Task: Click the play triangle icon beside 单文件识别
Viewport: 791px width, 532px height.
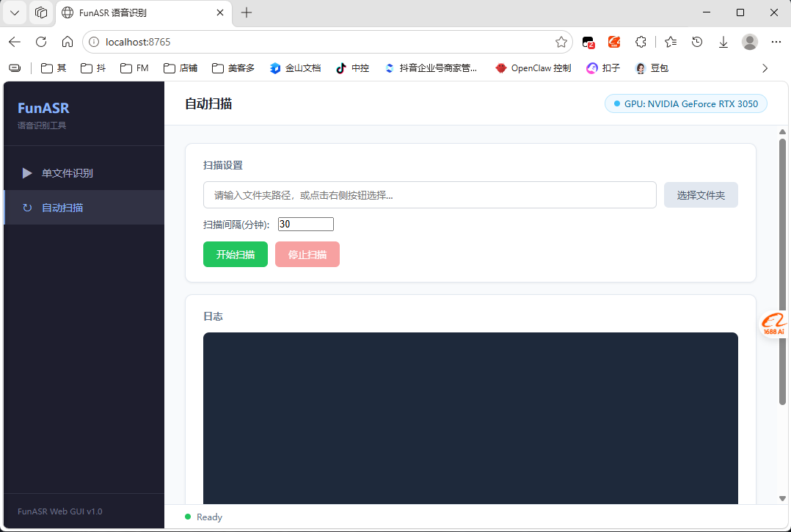Action: tap(27, 173)
